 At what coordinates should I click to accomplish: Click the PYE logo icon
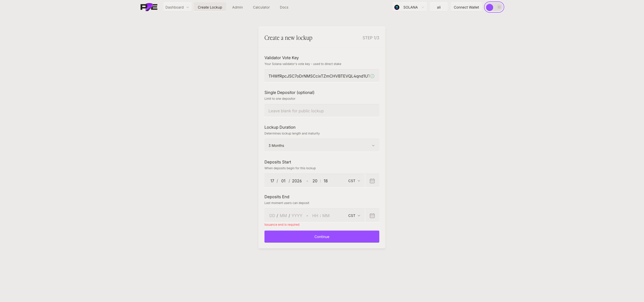pyautogui.click(x=149, y=7)
